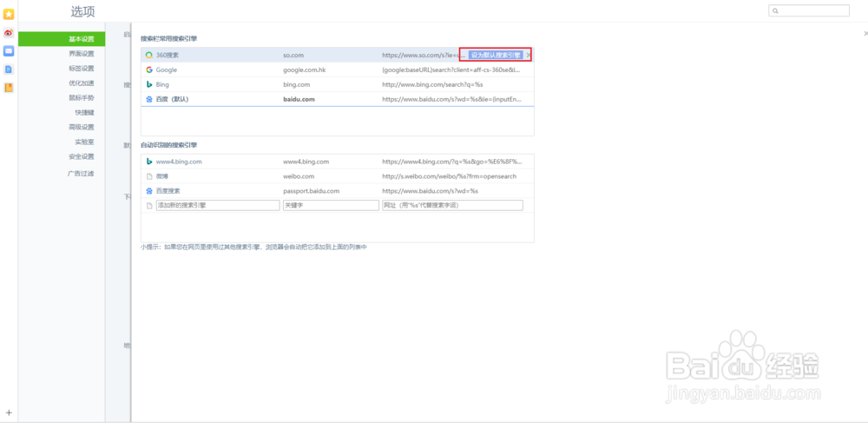Open the orange notebook sidebar icon
This screenshot has height=423, width=868.
(9, 88)
